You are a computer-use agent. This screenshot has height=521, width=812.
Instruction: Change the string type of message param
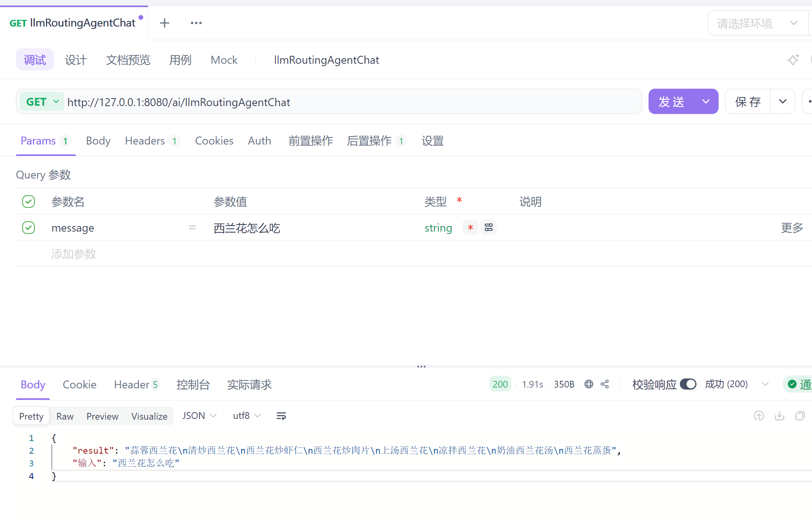(438, 228)
